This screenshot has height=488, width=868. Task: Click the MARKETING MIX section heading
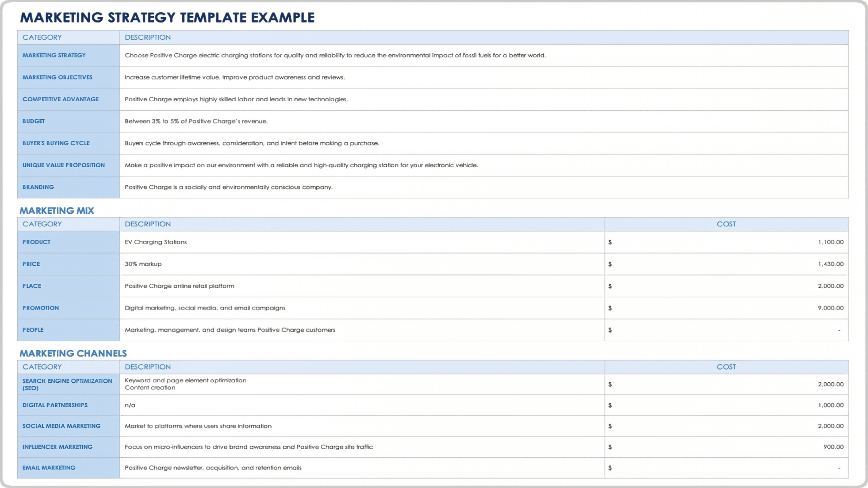click(57, 211)
